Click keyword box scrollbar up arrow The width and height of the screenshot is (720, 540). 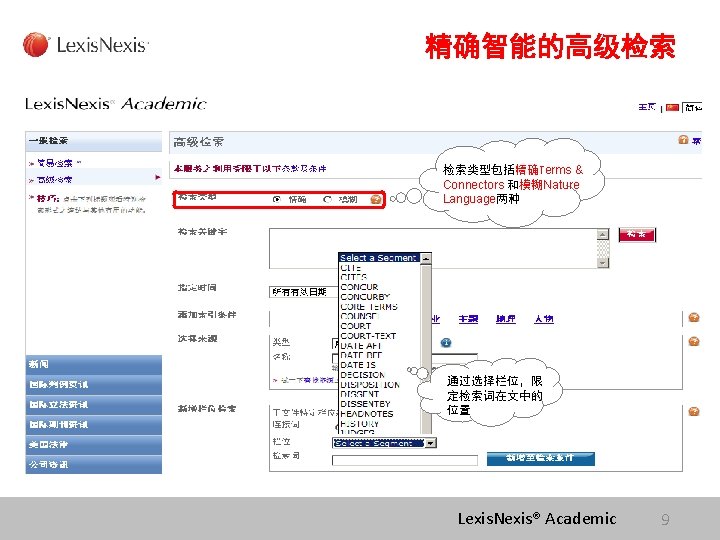pos(603,234)
